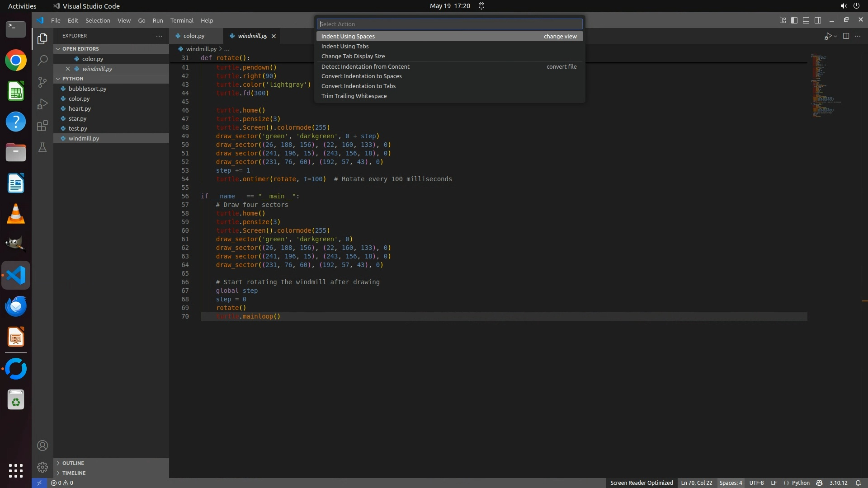Switch to the color.py tab

(194, 36)
